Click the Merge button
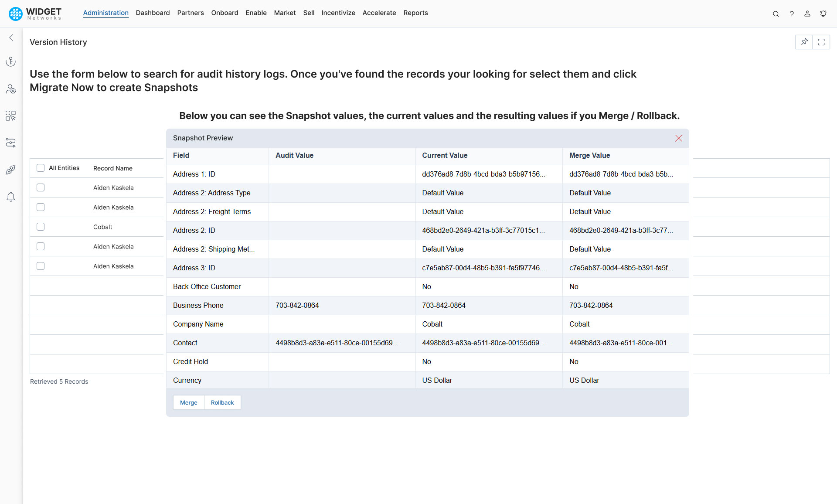 pos(188,402)
